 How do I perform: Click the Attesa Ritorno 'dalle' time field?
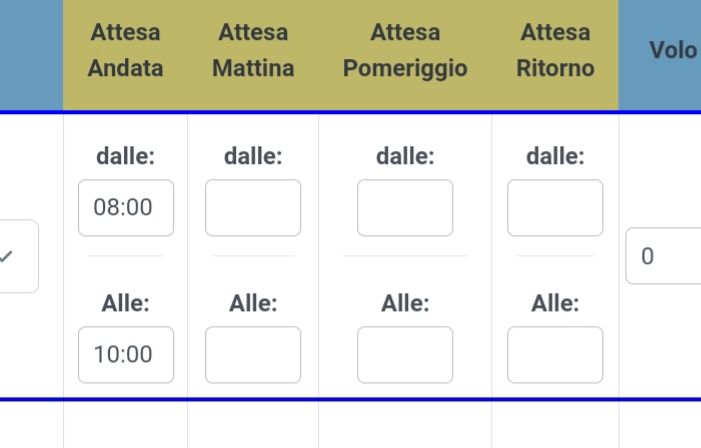(555, 208)
